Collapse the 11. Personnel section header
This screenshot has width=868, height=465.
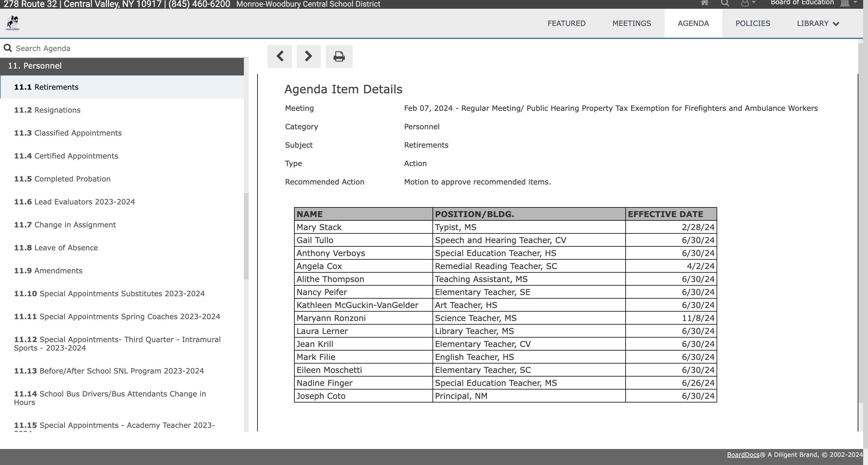click(x=121, y=66)
